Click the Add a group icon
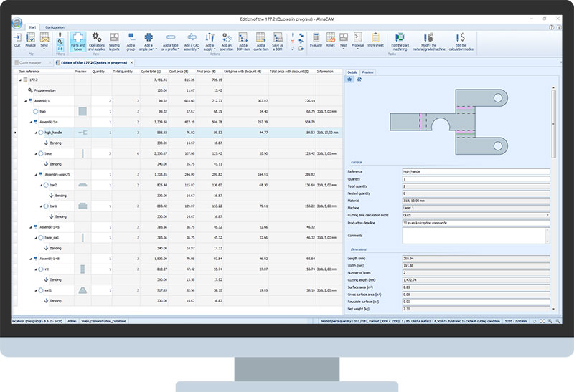Screen dimensions: 574x392 [131, 40]
